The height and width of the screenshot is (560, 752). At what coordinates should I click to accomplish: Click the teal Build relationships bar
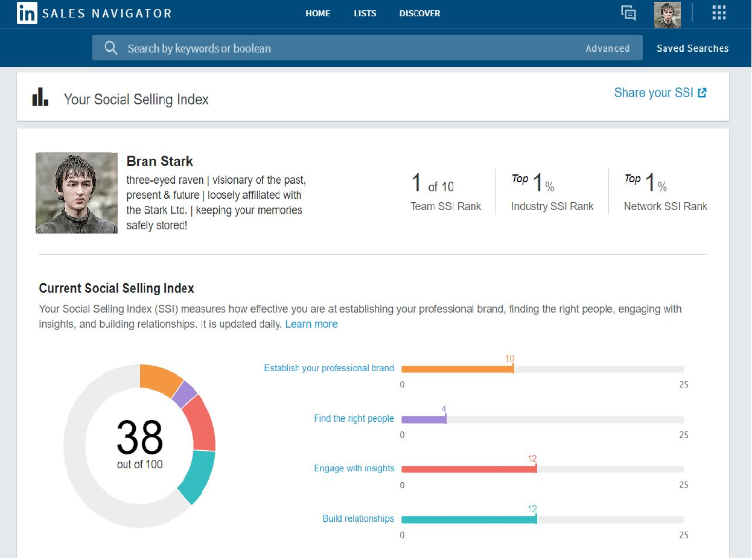pyautogui.click(x=469, y=520)
